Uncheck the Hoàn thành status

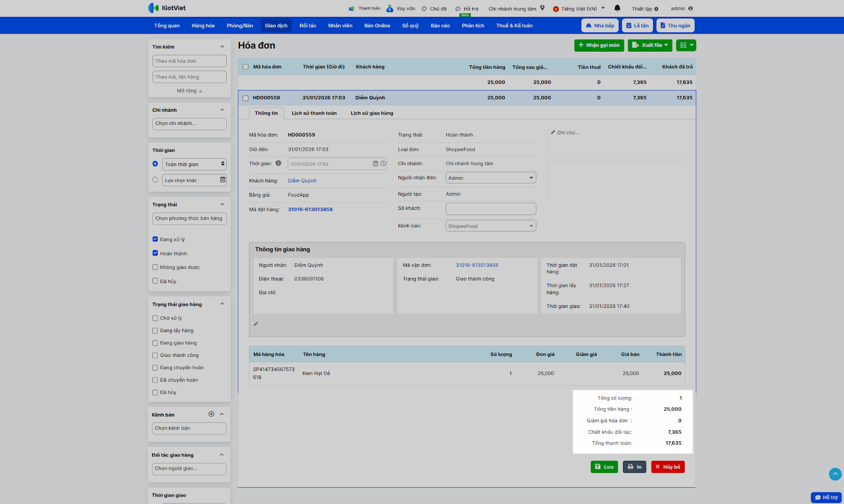[x=155, y=253]
